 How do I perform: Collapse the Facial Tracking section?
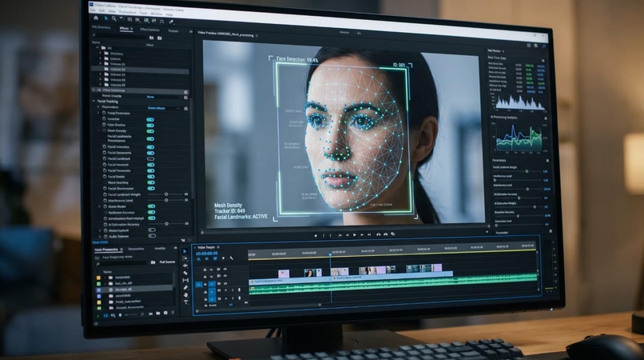94,101
